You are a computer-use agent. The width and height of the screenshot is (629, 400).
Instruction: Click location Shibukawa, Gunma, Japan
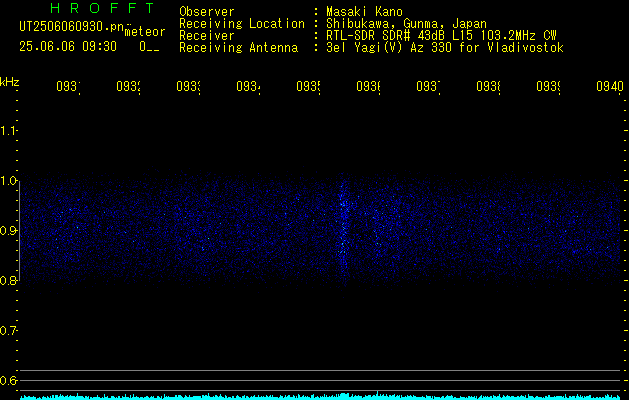pyautogui.click(x=406, y=23)
